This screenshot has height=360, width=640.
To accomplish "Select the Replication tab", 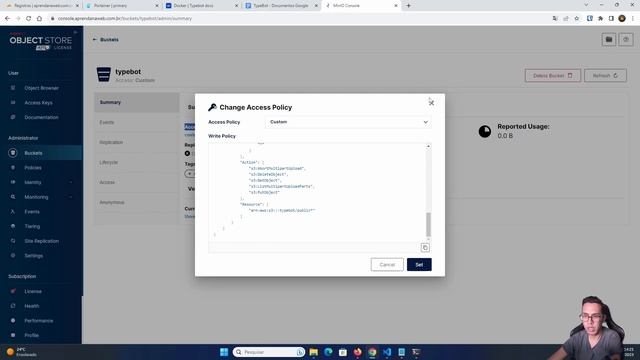I will pos(137,142).
